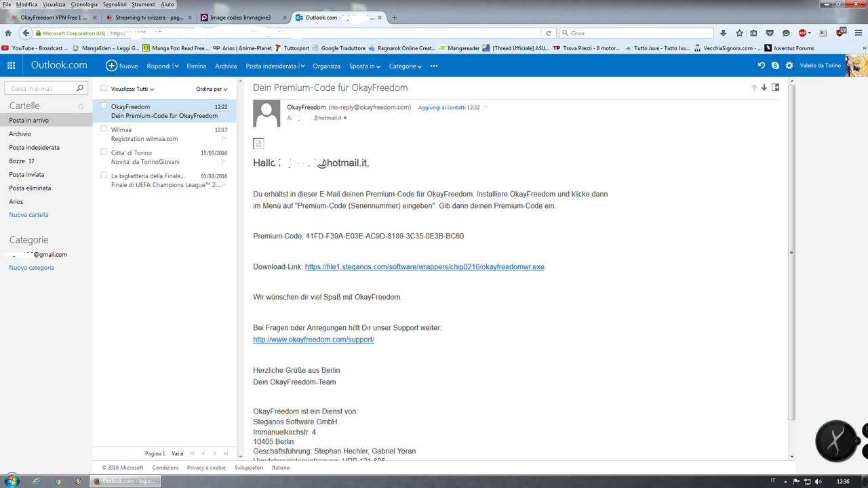Open the okayfreedom.com/support link
This screenshot has height=488, width=868.
tap(313, 340)
